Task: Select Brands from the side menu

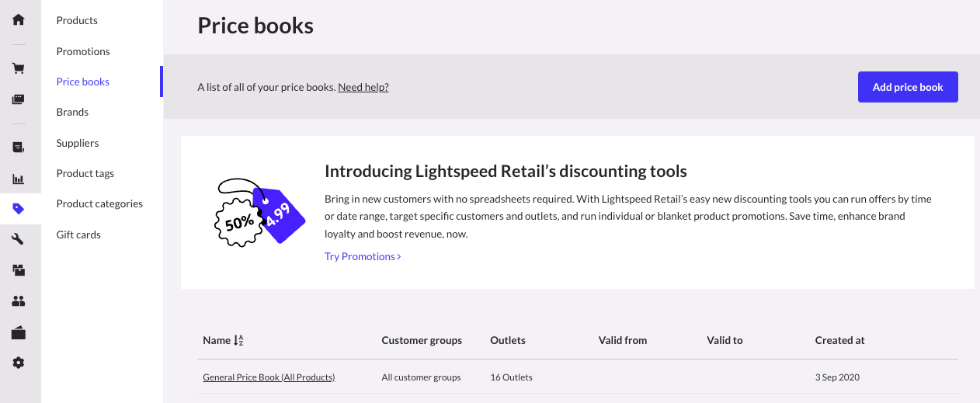Action: click(72, 112)
